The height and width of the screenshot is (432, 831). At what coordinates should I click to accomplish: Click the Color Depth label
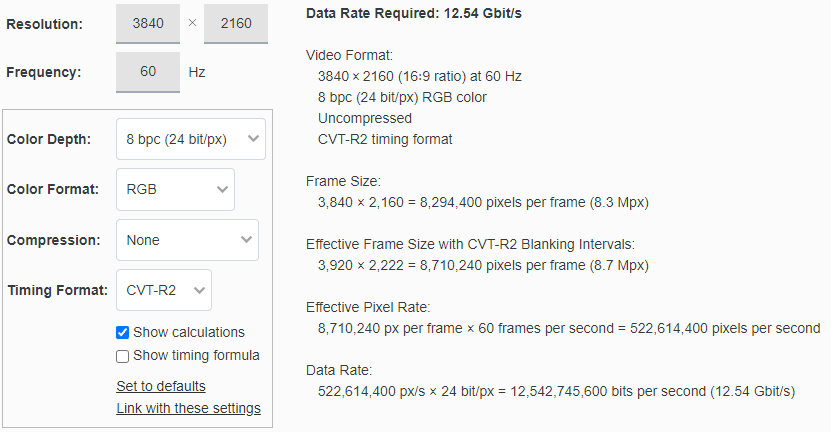pos(49,139)
